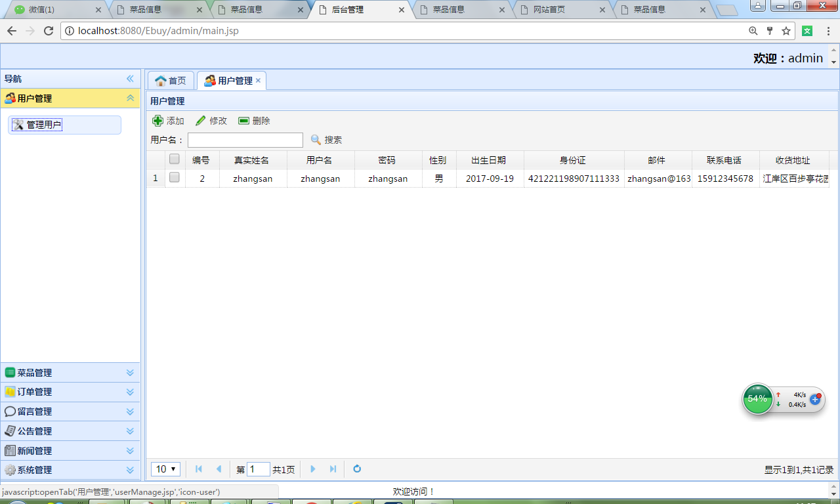Expand the 系统管理 accordion section

[130, 470]
